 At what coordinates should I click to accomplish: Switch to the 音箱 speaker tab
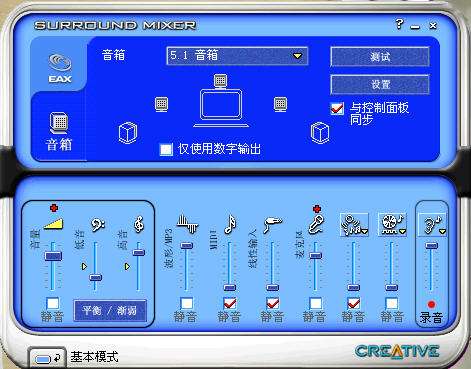click(59, 132)
